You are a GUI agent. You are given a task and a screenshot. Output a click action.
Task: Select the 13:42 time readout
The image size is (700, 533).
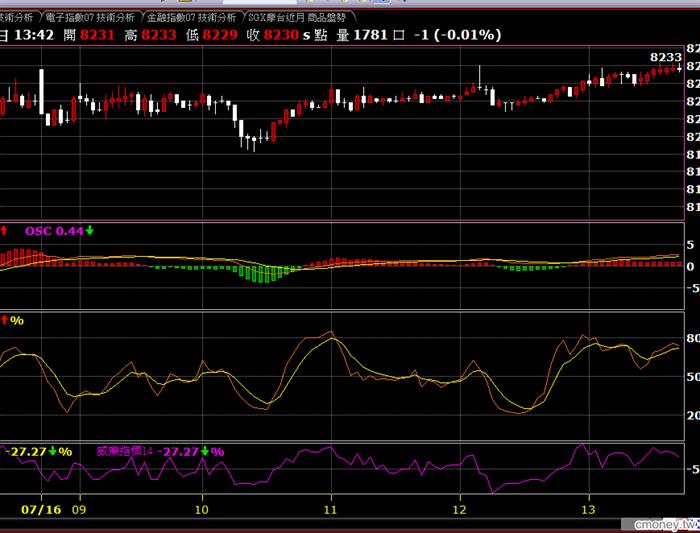click(34, 35)
